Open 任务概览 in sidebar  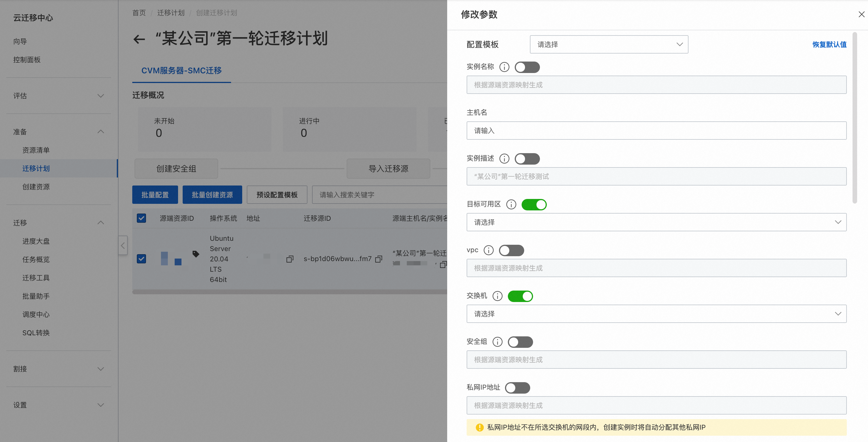(x=36, y=259)
